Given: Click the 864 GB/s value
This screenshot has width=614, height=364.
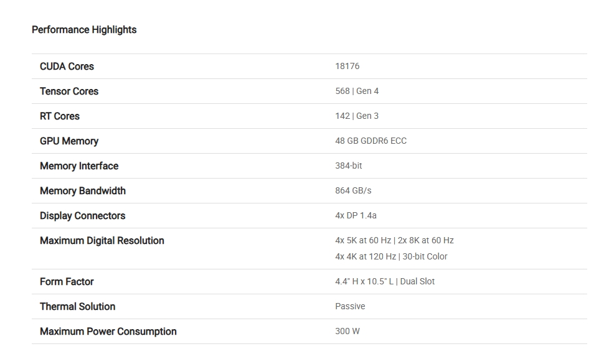Looking at the screenshot, I should (x=353, y=190).
